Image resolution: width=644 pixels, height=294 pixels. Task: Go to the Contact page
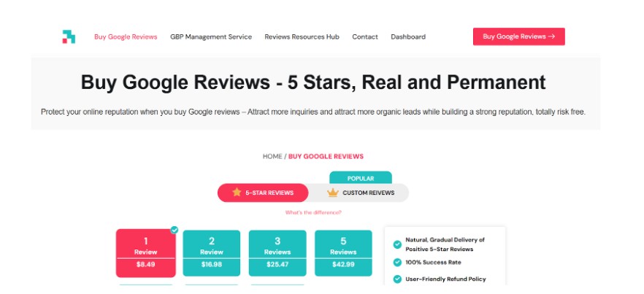point(365,36)
